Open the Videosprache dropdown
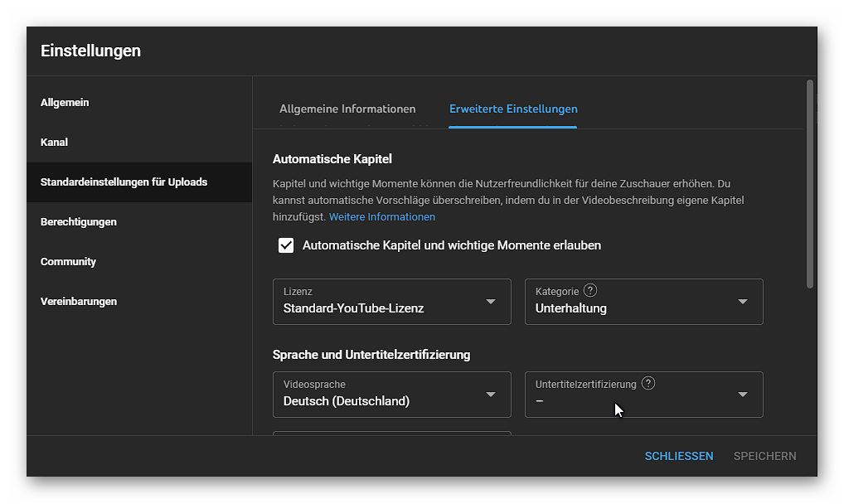This screenshot has height=504, width=844. (x=391, y=395)
